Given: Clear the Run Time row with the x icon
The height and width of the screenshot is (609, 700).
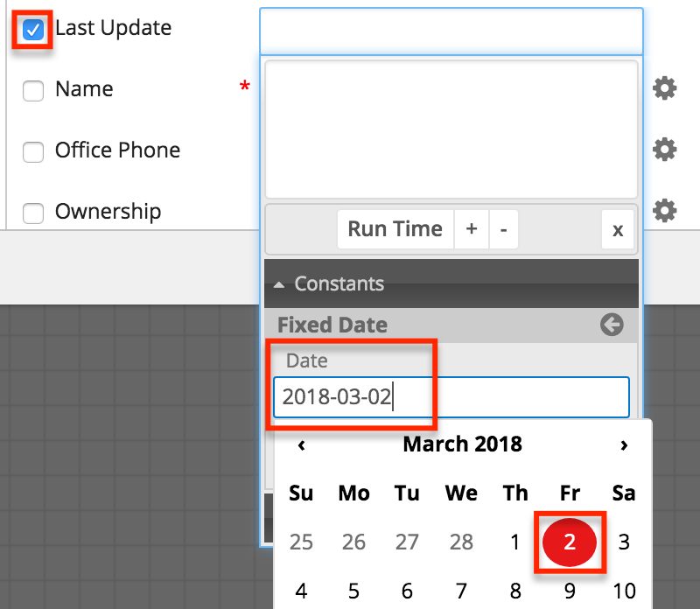Looking at the screenshot, I should coord(618,229).
